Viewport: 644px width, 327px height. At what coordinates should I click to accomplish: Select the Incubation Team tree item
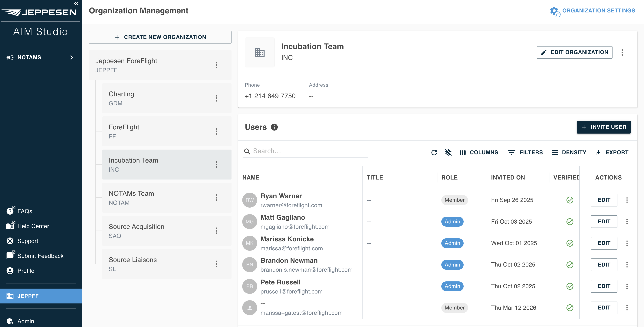point(167,165)
